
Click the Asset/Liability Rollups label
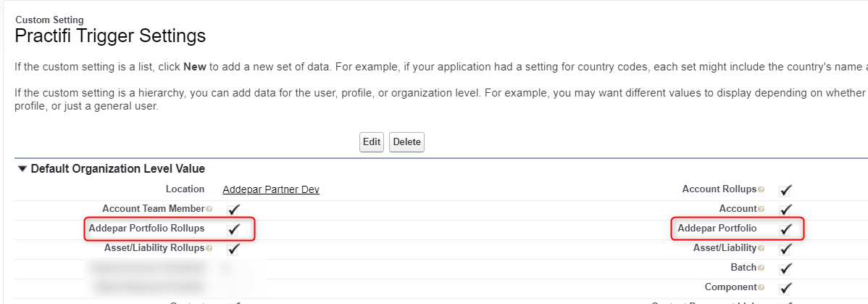click(154, 248)
